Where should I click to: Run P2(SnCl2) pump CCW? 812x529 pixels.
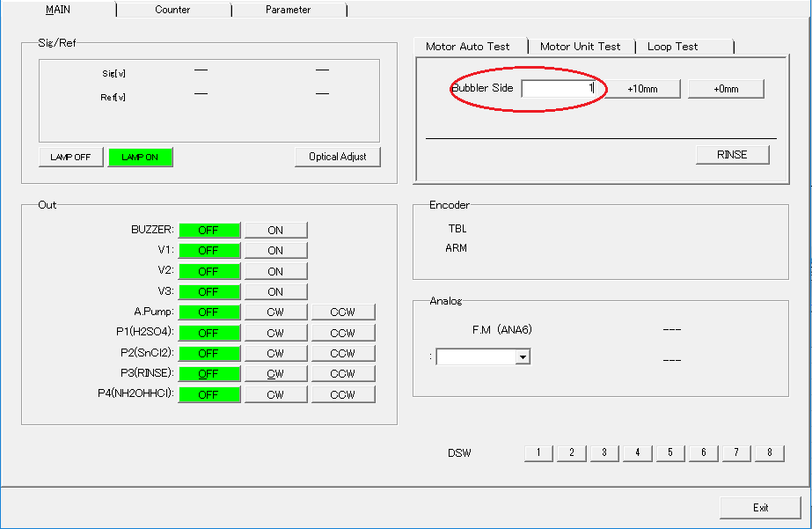click(343, 353)
